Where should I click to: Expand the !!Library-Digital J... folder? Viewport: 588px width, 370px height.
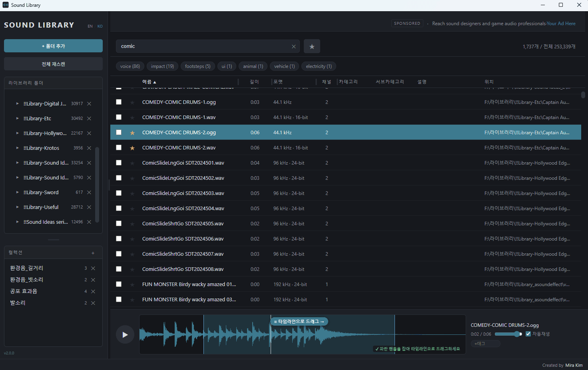tap(18, 103)
